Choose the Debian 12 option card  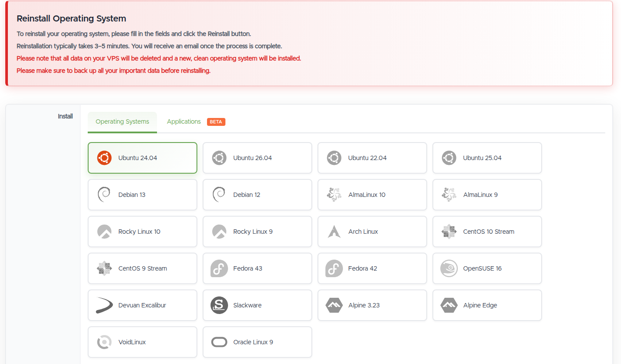point(257,195)
